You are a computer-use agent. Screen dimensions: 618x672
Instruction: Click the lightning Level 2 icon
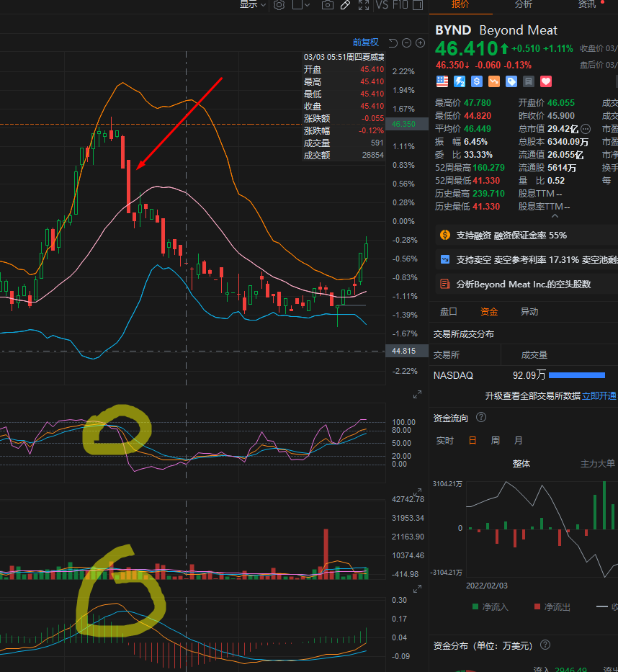pyautogui.click(x=460, y=81)
